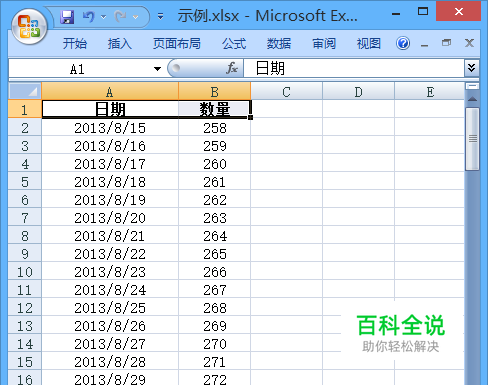Screen dimensions: 488x385
Task: Expand the Name Box dropdown arrow
Action: point(157,69)
